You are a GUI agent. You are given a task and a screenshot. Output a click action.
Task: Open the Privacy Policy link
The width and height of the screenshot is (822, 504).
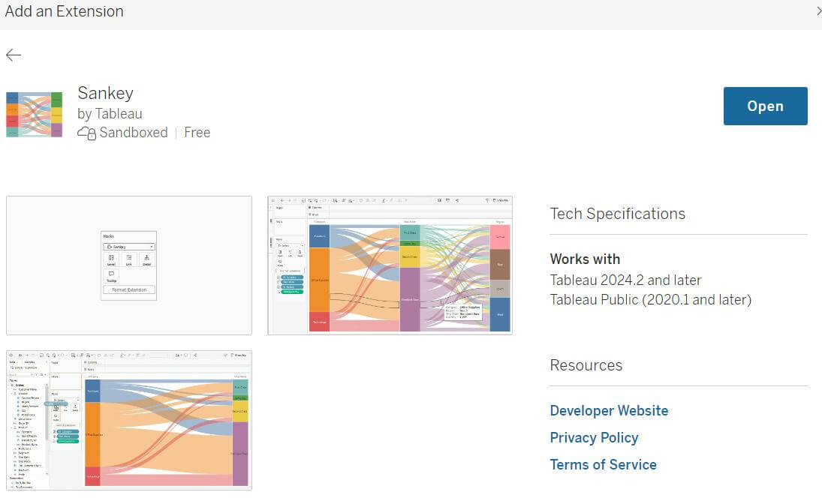pos(594,437)
